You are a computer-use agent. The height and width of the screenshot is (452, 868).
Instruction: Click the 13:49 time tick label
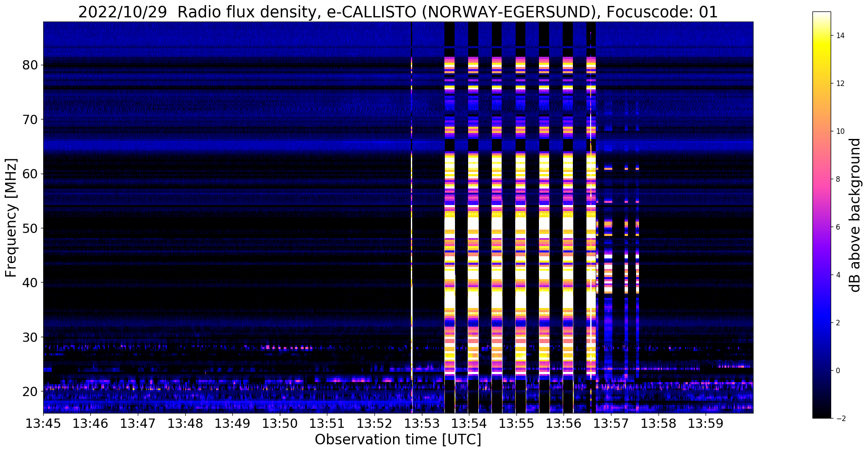(x=232, y=423)
